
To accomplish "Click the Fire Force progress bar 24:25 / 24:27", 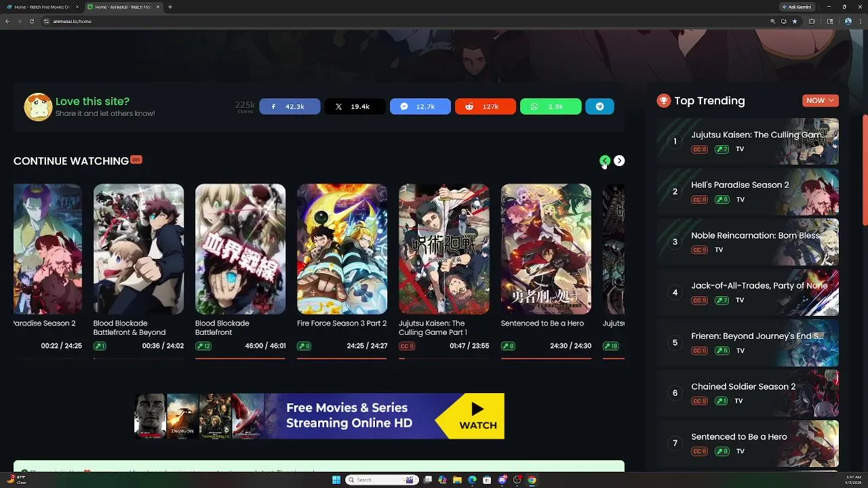I will [342, 359].
